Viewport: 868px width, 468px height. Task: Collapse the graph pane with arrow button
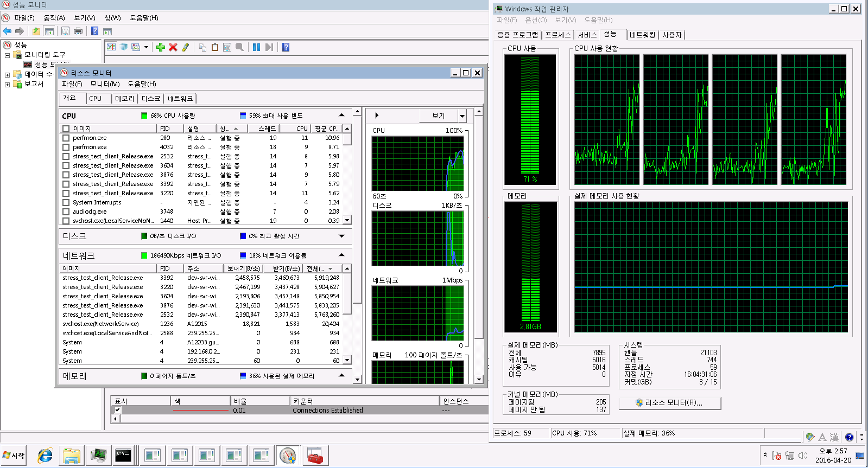tap(377, 116)
